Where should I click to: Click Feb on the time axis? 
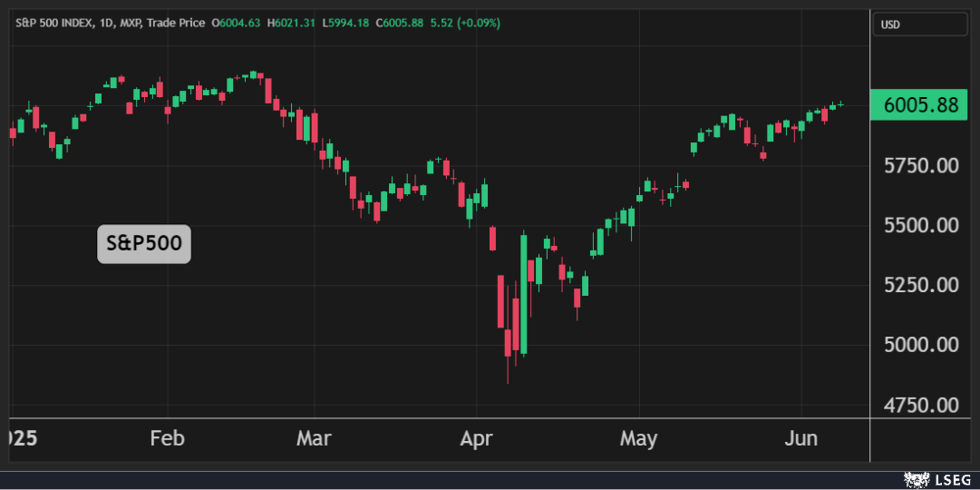tap(167, 439)
